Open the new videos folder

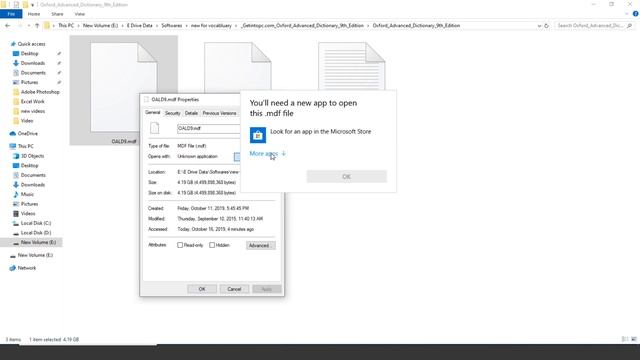33,111
